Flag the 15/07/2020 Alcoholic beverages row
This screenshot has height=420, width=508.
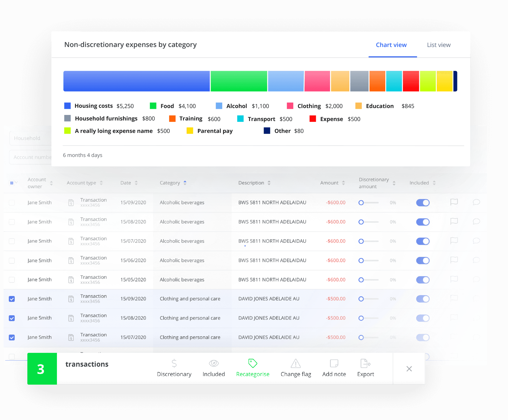pos(454,241)
